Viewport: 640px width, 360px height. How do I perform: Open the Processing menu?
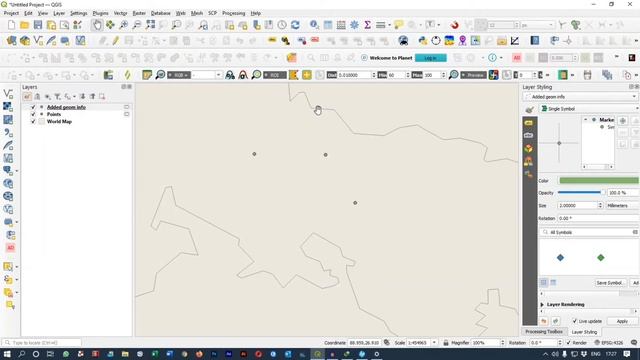tap(233, 13)
